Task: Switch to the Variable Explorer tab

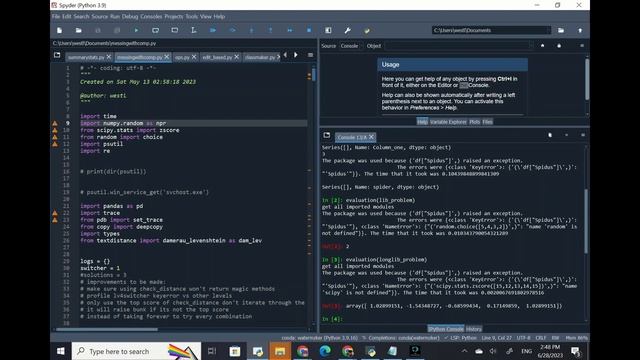Action: tap(448, 122)
